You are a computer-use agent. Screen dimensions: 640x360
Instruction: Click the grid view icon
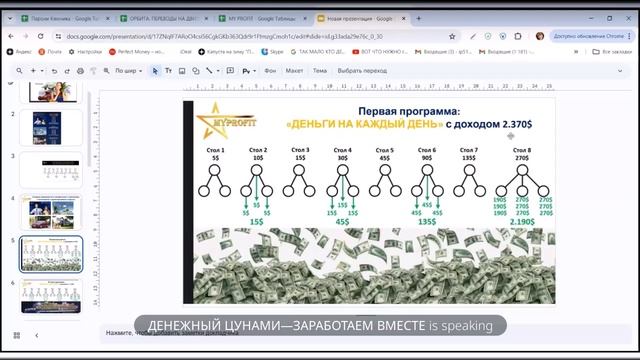(x=17, y=335)
